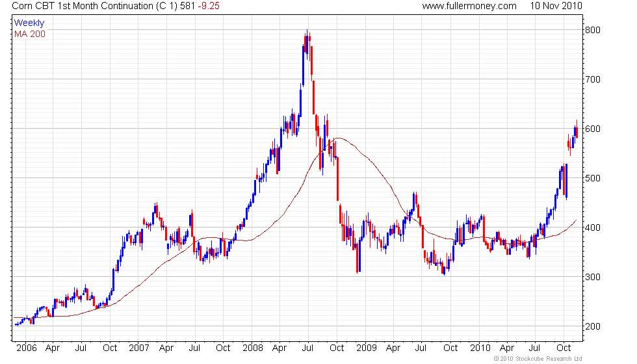
Task: Click the chart title 'Corn CBT 1st Month Continuation'
Action: [83, 6]
